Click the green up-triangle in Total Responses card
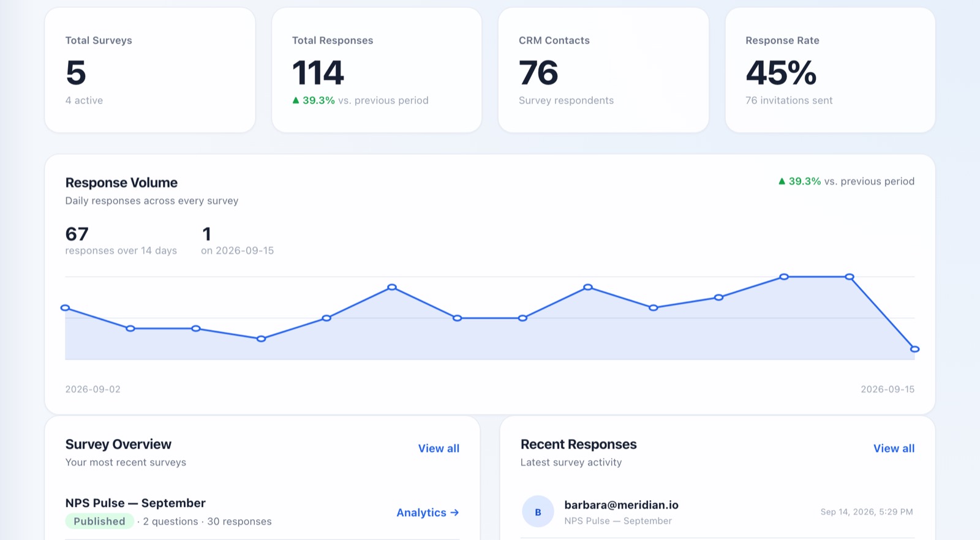This screenshot has height=540, width=980. (296, 100)
